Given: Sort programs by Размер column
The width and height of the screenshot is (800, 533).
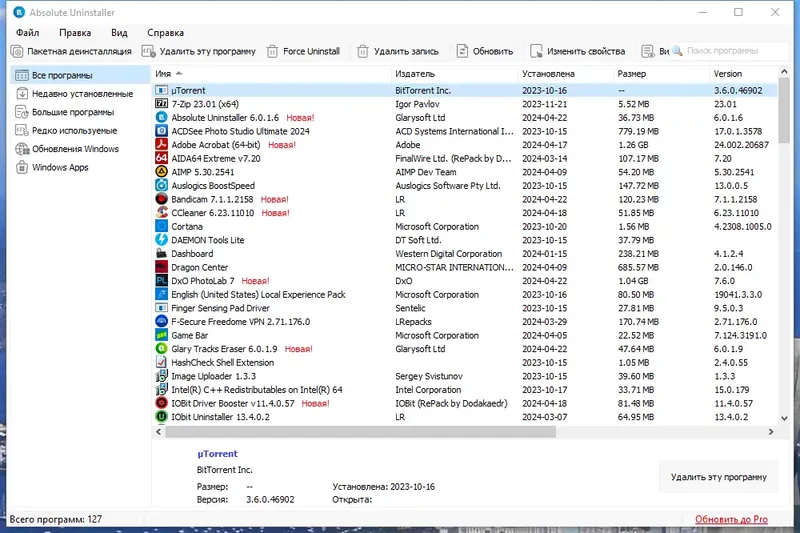Looking at the screenshot, I should 632,74.
